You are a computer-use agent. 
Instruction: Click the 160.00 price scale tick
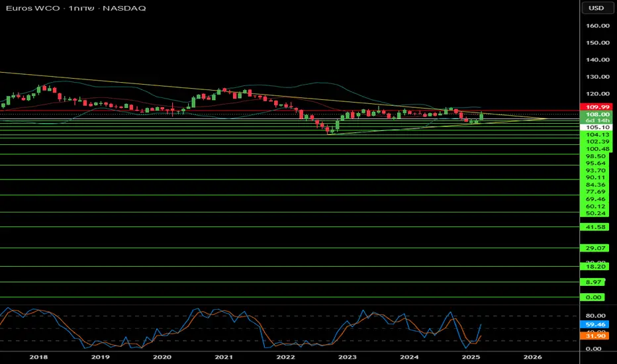click(597, 26)
